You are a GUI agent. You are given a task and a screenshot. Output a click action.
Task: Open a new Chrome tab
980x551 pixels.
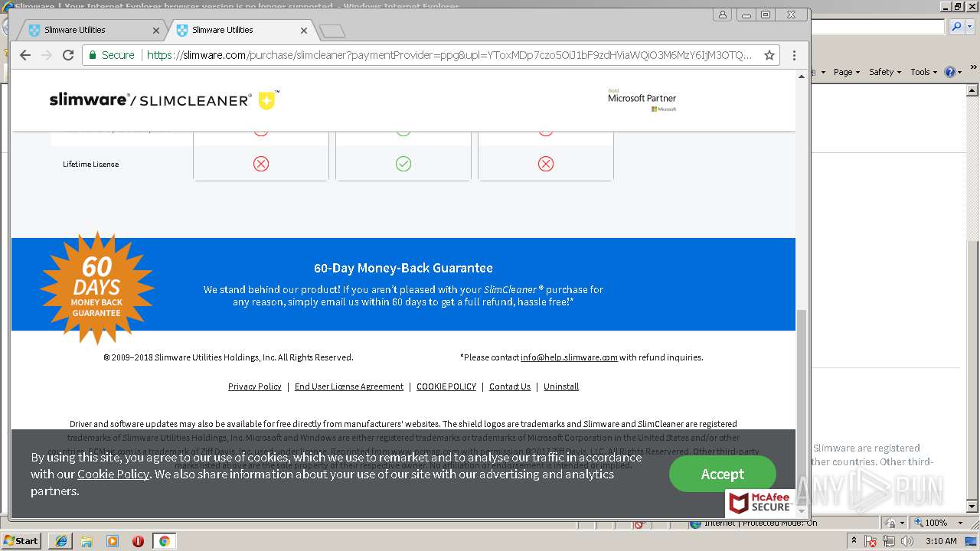(x=332, y=31)
